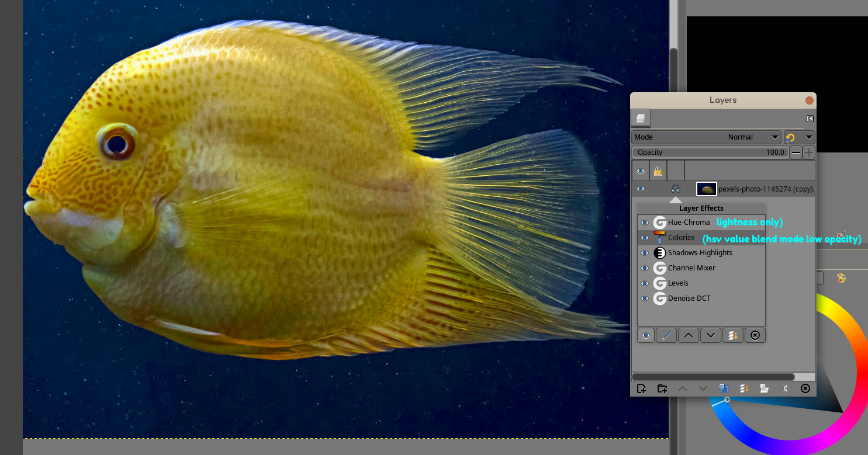The height and width of the screenshot is (455, 868).
Task: Add a layer mask
Action: point(764,388)
